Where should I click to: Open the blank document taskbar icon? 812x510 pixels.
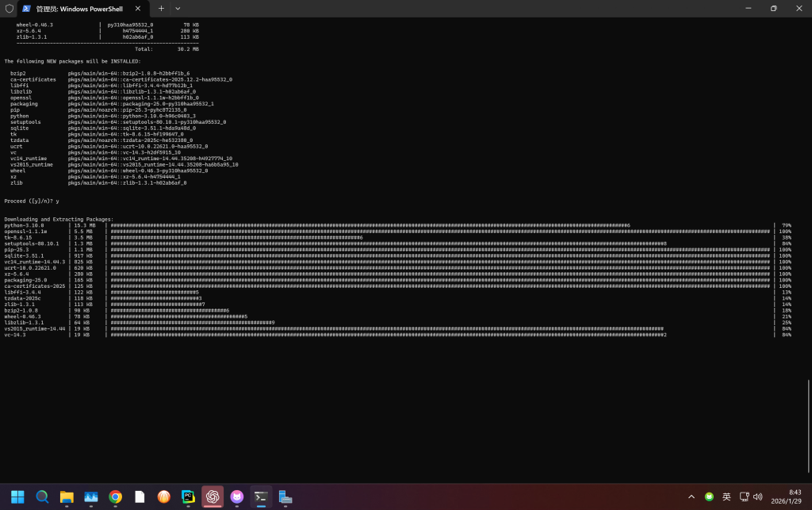140,497
